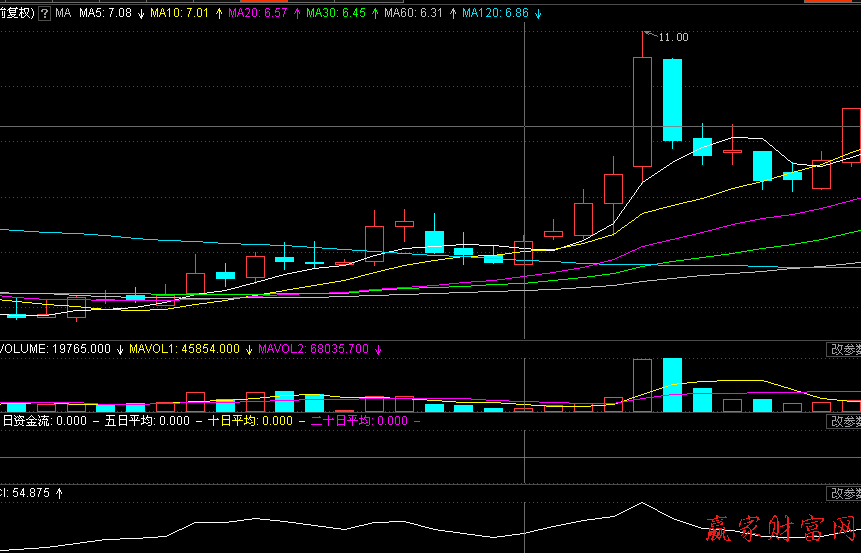Click the 11.00 high price marker
861x553 pixels.
tap(673, 37)
